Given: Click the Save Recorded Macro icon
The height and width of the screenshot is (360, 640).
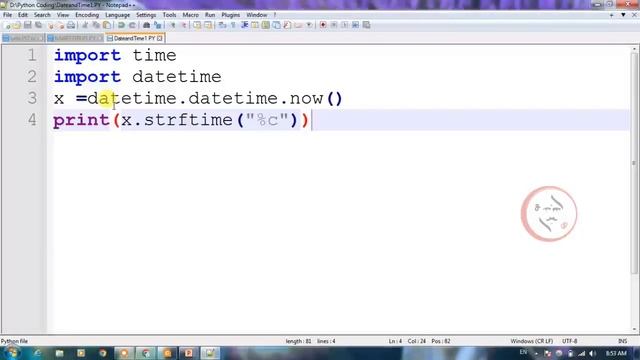Looking at the screenshot, I should point(367,25).
